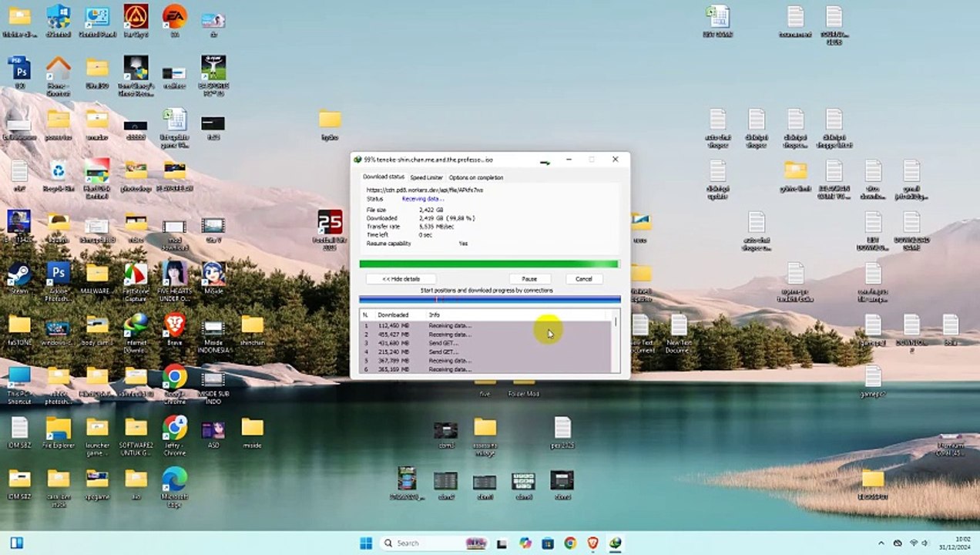
Task: Open Chrome from the taskbar
Action: pyautogui.click(x=570, y=543)
